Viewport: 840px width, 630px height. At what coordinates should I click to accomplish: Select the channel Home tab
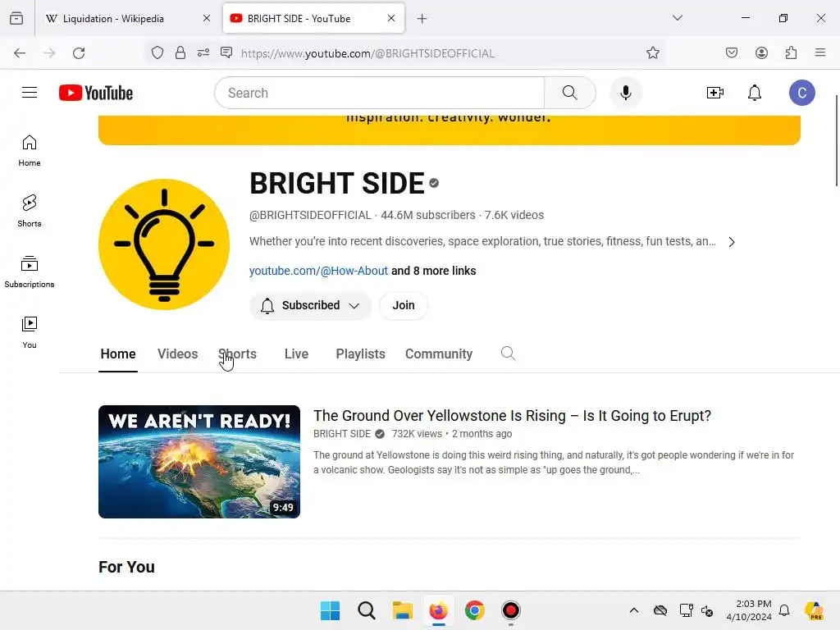118,354
